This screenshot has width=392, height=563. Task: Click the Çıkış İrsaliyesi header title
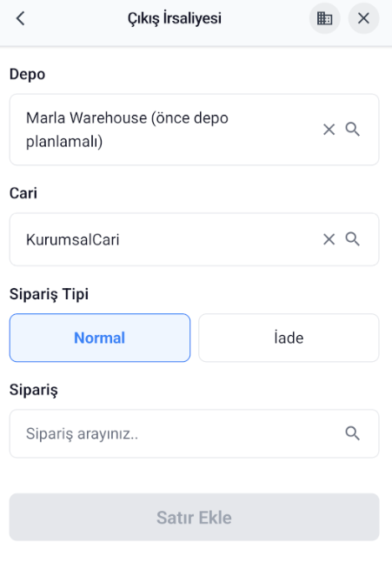[175, 18]
